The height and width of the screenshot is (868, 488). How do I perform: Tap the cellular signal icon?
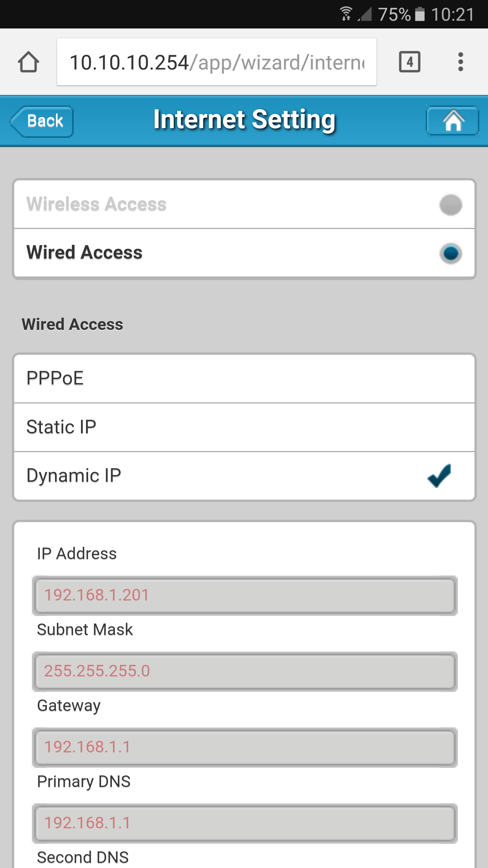365,14
